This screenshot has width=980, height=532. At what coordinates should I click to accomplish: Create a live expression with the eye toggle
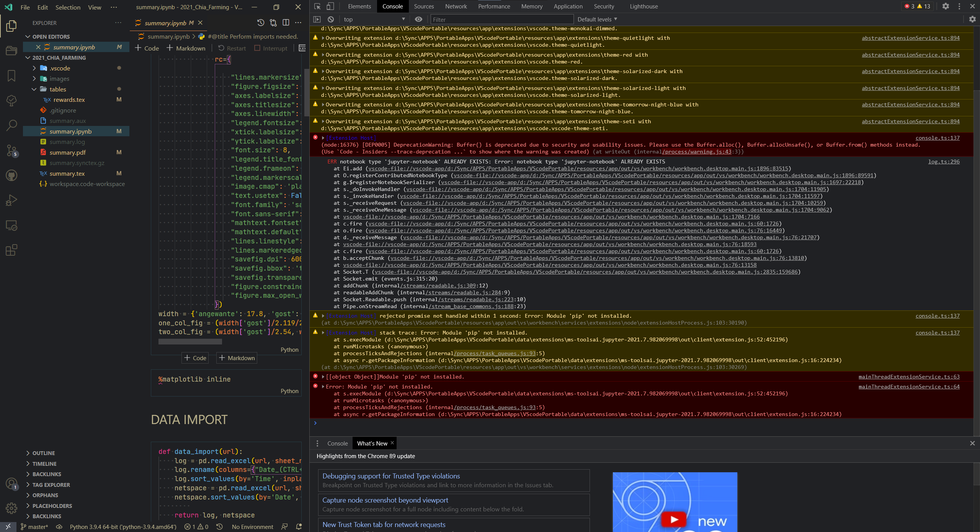click(x=418, y=19)
